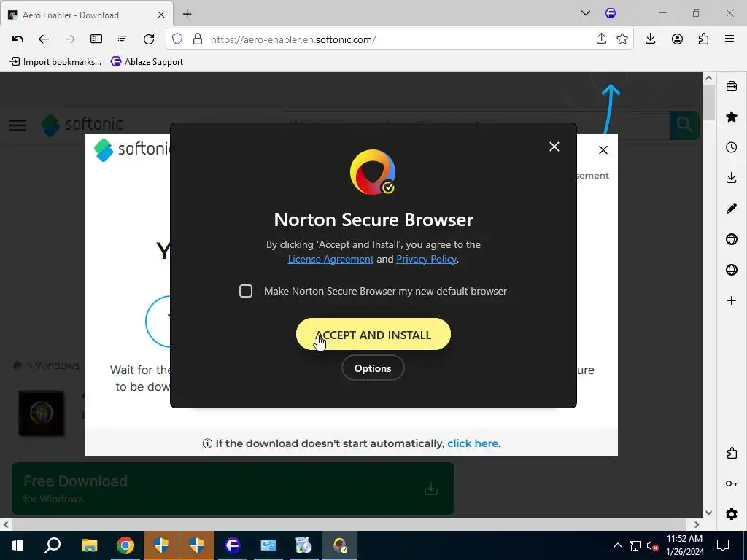Image resolution: width=747 pixels, height=560 pixels.
Task: Click Windows Start button
Action: (x=18, y=545)
